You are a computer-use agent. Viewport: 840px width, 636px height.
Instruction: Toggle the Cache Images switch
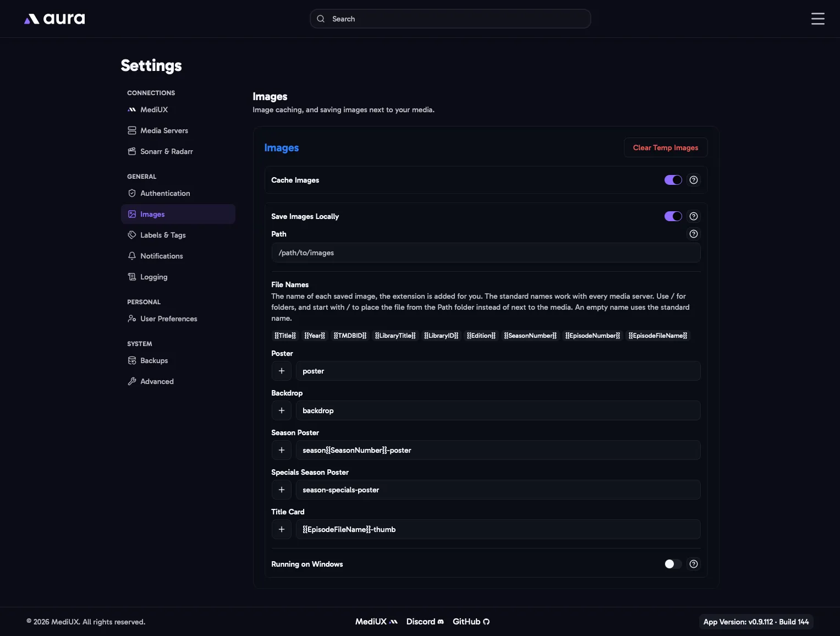pyautogui.click(x=673, y=180)
